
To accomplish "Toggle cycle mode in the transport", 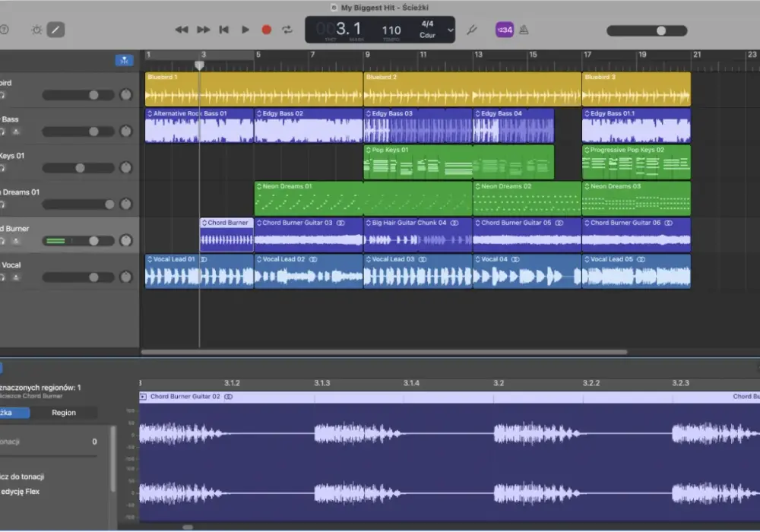I will click(x=287, y=30).
